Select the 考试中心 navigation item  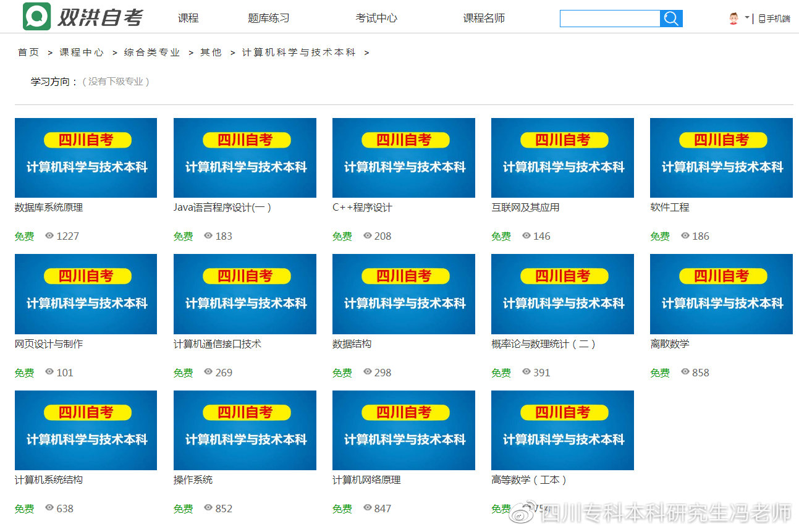(376, 19)
